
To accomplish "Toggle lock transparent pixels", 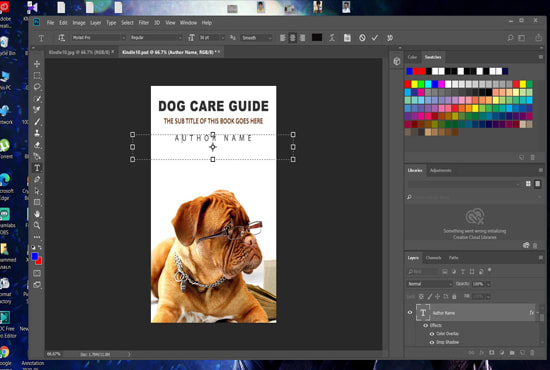I will click(421, 296).
